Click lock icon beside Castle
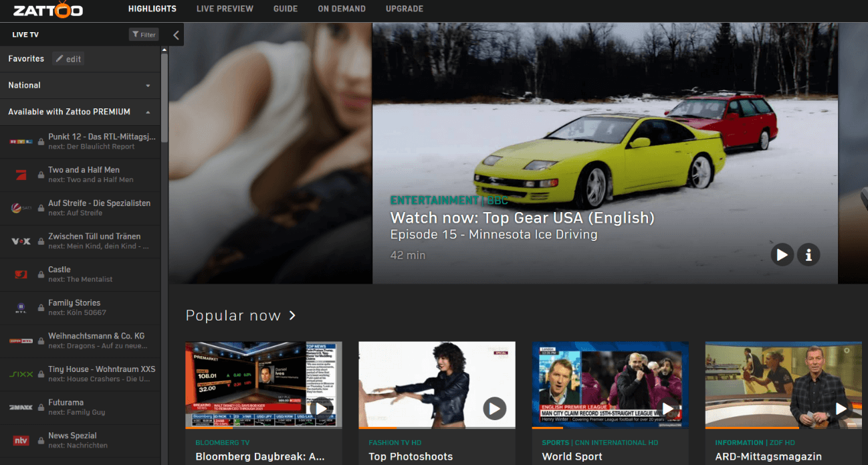The image size is (868, 465). [41, 274]
